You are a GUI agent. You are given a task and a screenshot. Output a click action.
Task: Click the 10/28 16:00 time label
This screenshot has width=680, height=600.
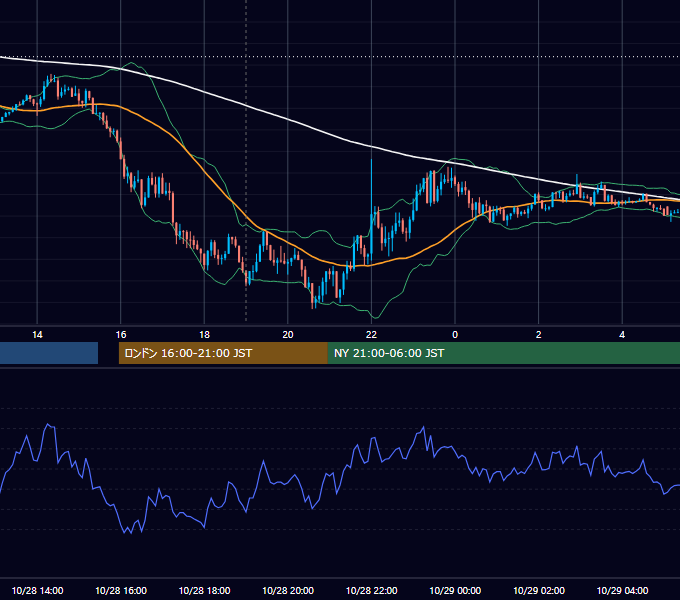pyautogui.click(x=121, y=590)
